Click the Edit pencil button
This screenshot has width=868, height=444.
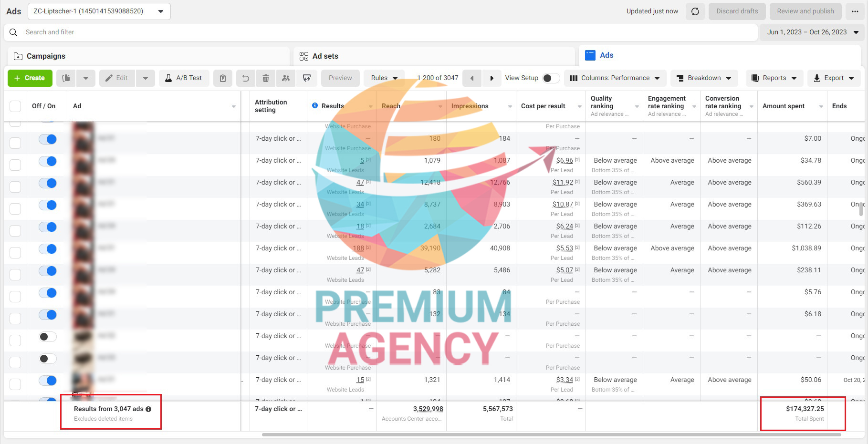coord(117,78)
